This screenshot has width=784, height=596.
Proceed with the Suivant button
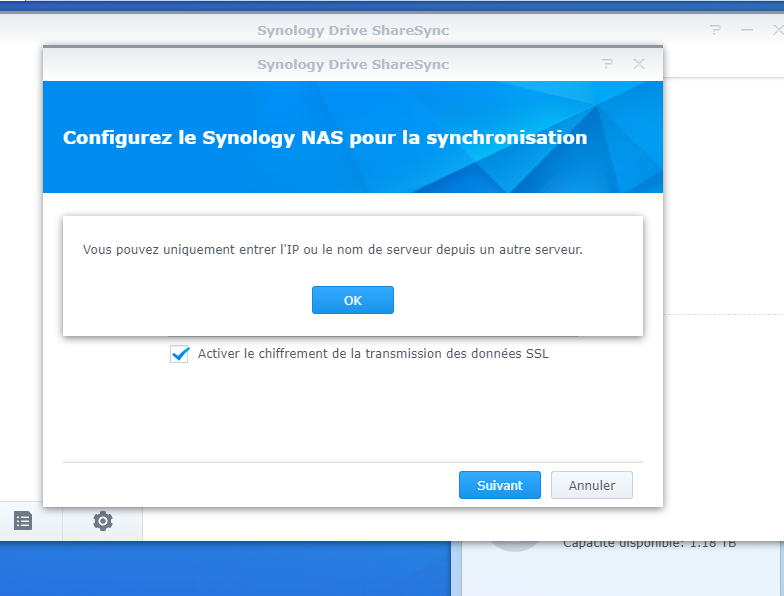point(500,485)
